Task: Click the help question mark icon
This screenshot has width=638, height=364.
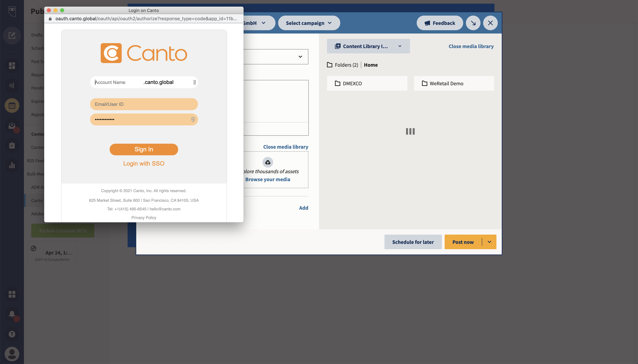Action: 12,334
